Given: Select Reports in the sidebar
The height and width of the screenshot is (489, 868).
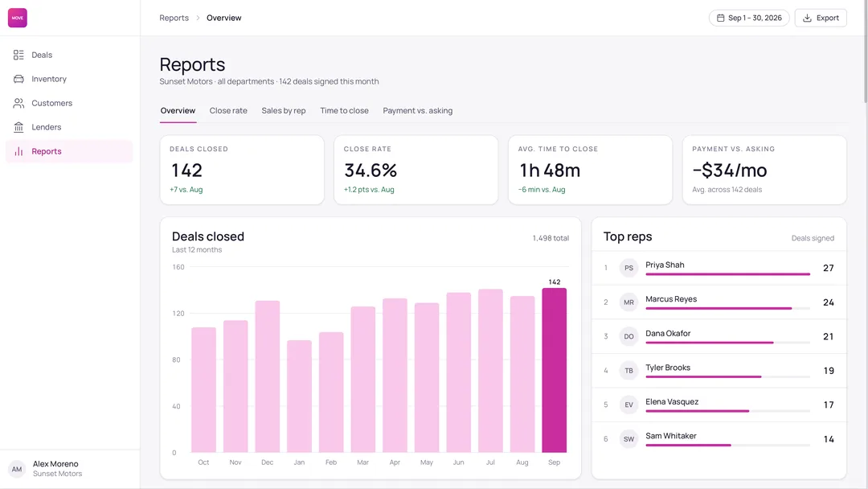Looking at the screenshot, I should pyautogui.click(x=69, y=151).
